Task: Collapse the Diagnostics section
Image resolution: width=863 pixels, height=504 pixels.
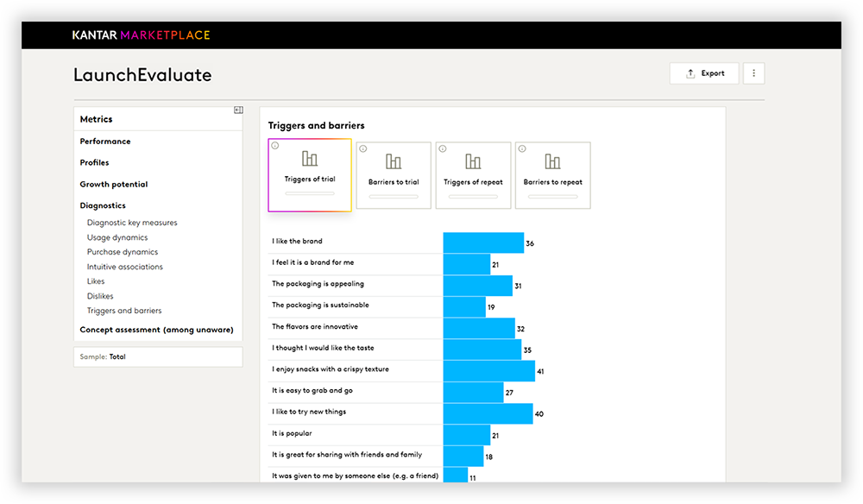Action: pyautogui.click(x=103, y=205)
